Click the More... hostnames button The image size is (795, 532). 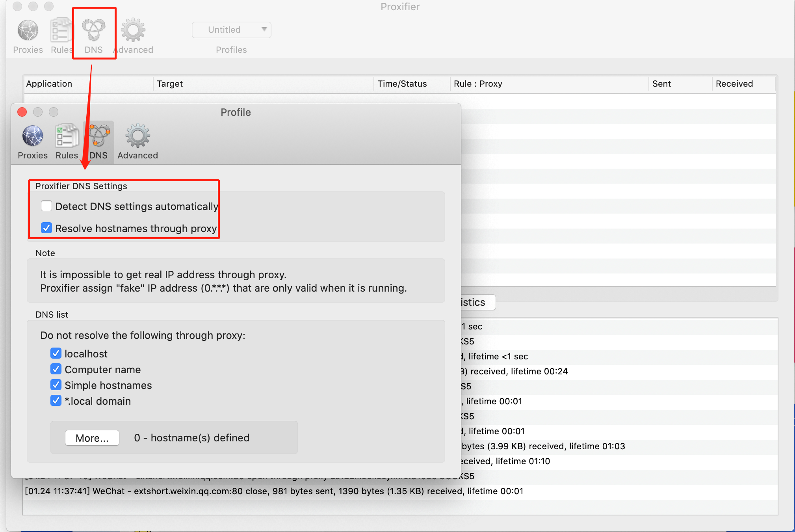(92, 438)
